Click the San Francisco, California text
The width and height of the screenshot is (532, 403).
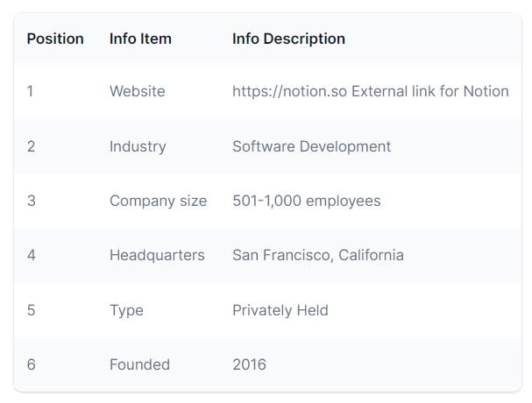[317, 255]
